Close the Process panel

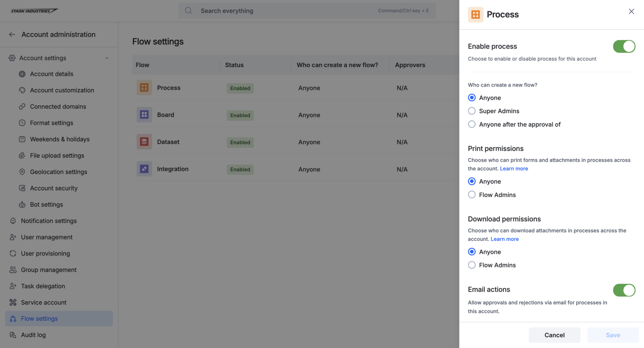click(x=631, y=12)
